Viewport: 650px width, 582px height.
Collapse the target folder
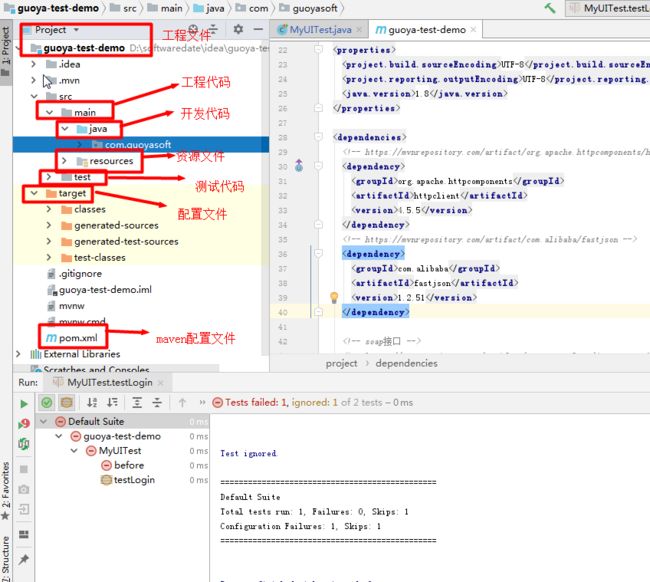[x=34, y=193]
